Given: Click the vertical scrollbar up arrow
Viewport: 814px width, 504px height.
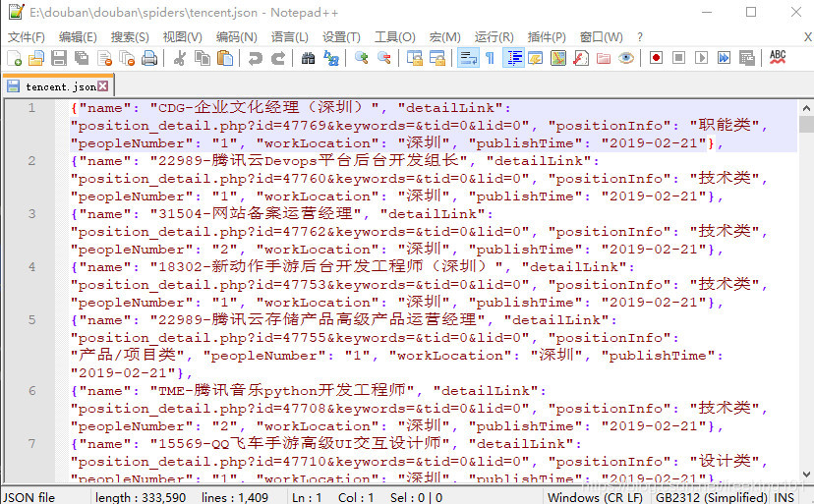Looking at the screenshot, I should [806, 108].
